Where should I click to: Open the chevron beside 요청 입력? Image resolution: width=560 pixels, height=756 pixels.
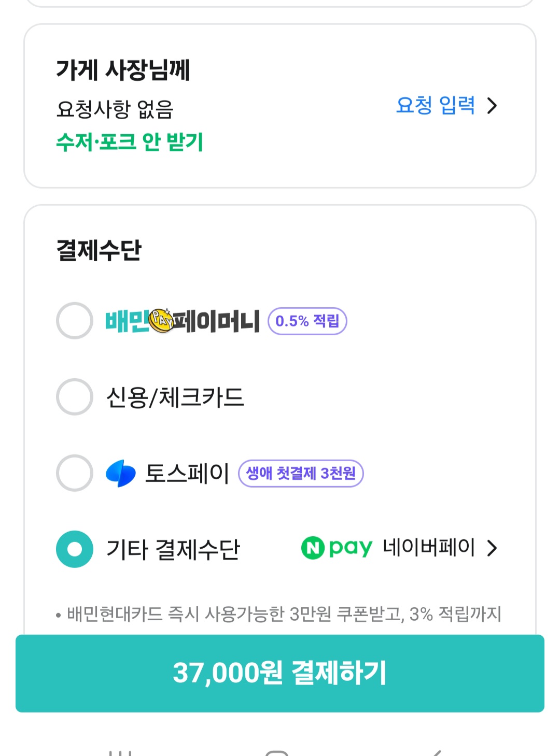click(492, 106)
